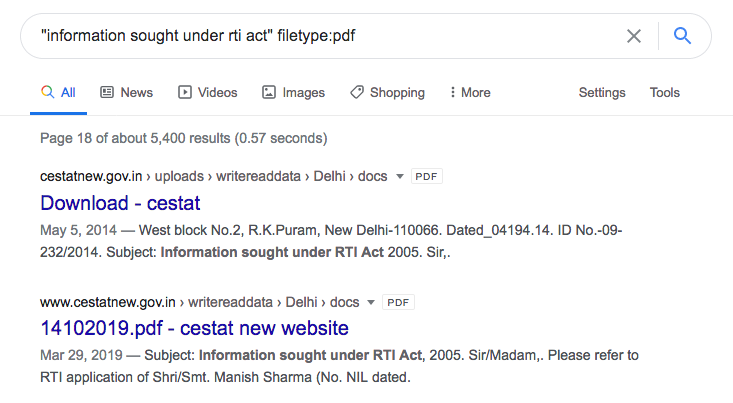Click the Shopping tag icon
This screenshot has height=403, width=733.
pos(357,92)
